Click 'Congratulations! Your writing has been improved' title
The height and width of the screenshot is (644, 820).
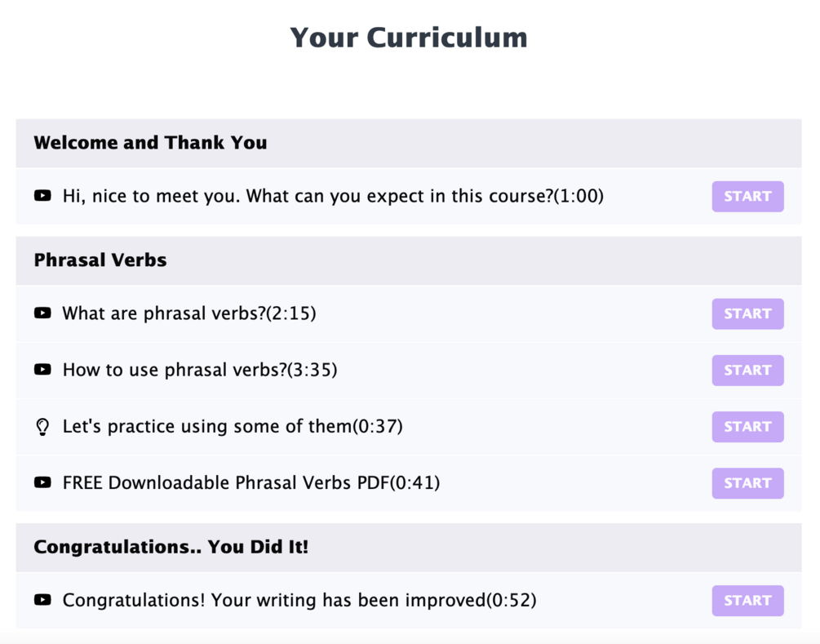coord(299,601)
